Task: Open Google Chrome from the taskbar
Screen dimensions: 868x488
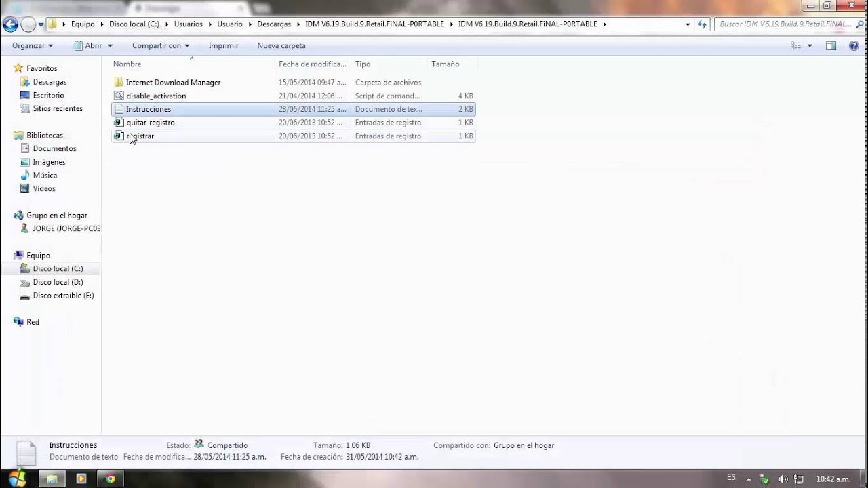Action: coord(111,478)
